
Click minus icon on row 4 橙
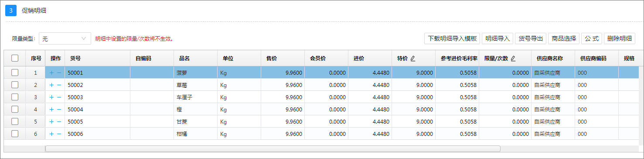click(59, 110)
